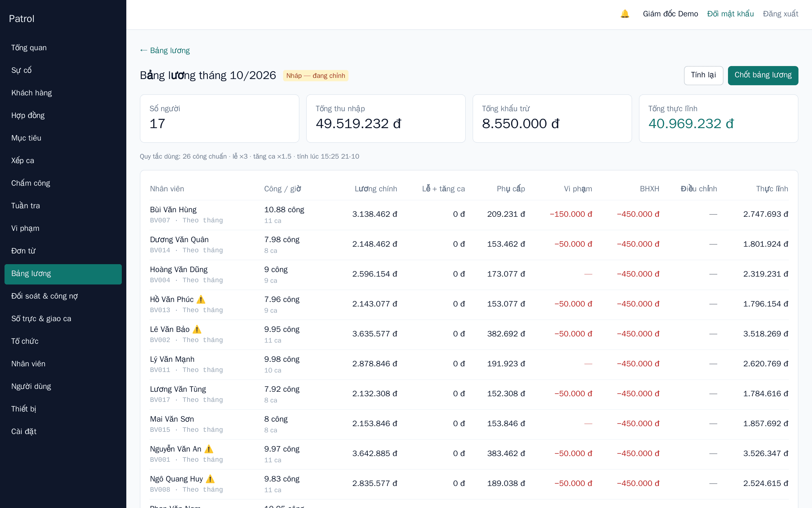This screenshot has width=812, height=508.
Task: Click Chốt bảng lương button
Action: pyautogui.click(x=763, y=75)
